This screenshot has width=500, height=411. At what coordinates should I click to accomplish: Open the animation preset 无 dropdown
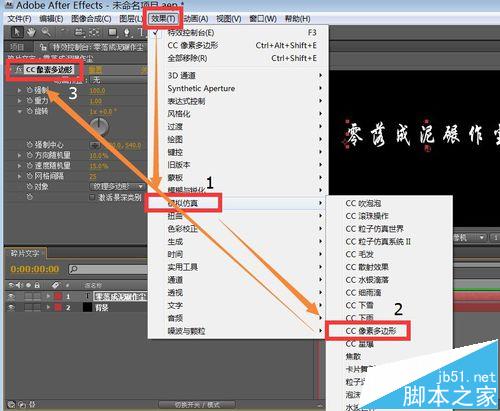118,80
